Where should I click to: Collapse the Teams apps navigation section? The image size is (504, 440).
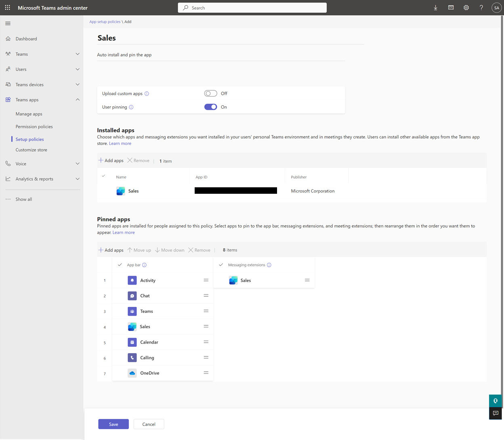78,100
